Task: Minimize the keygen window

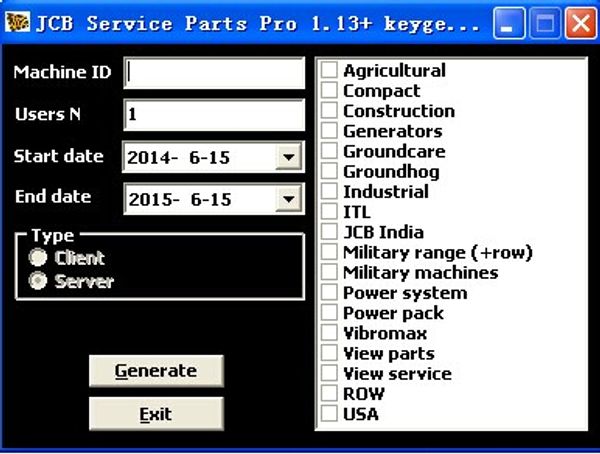Action: coord(509,23)
